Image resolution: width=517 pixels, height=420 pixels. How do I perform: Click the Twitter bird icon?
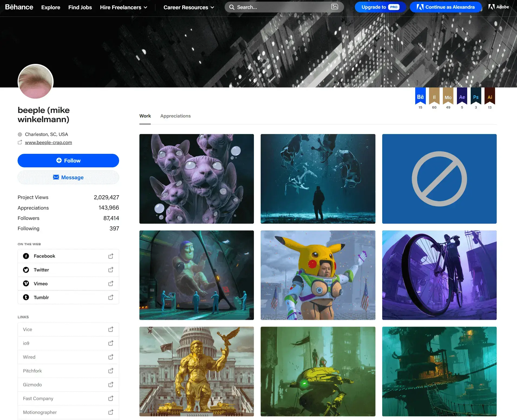26,270
